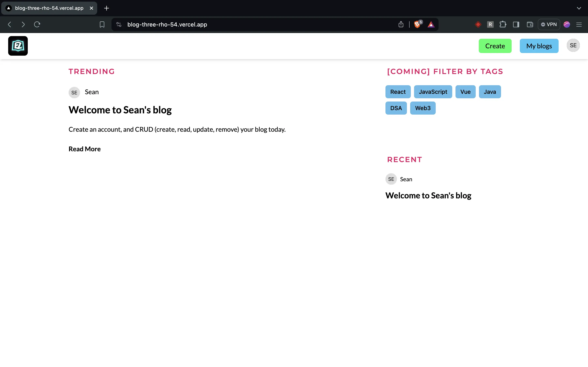The image size is (588, 367).
Task: Bookmark this page with the bookmark icon
Action: click(102, 24)
